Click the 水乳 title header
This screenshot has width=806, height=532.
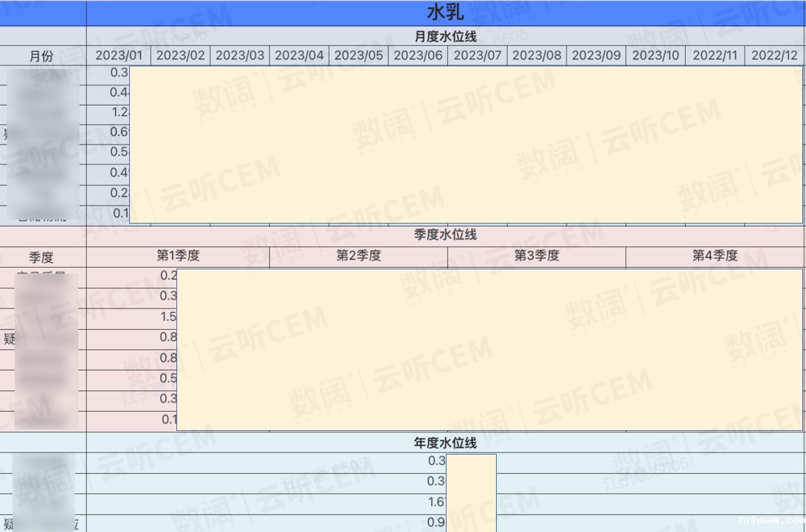coord(445,13)
